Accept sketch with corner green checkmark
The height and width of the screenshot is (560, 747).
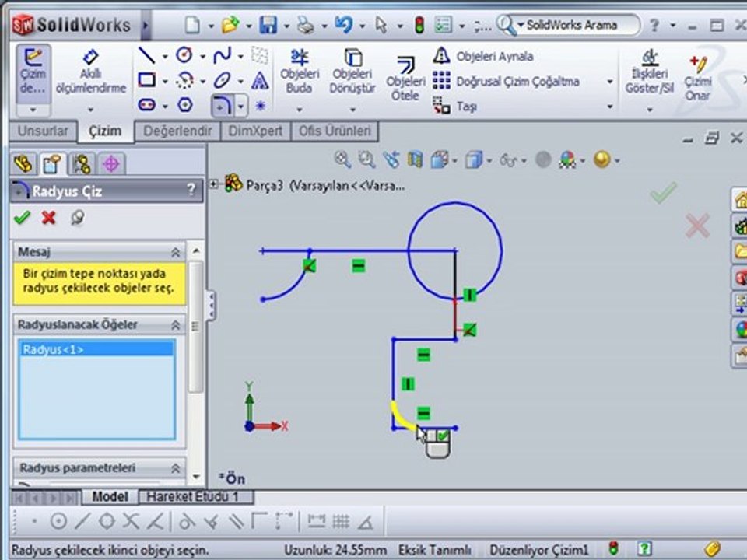(664, 192)
